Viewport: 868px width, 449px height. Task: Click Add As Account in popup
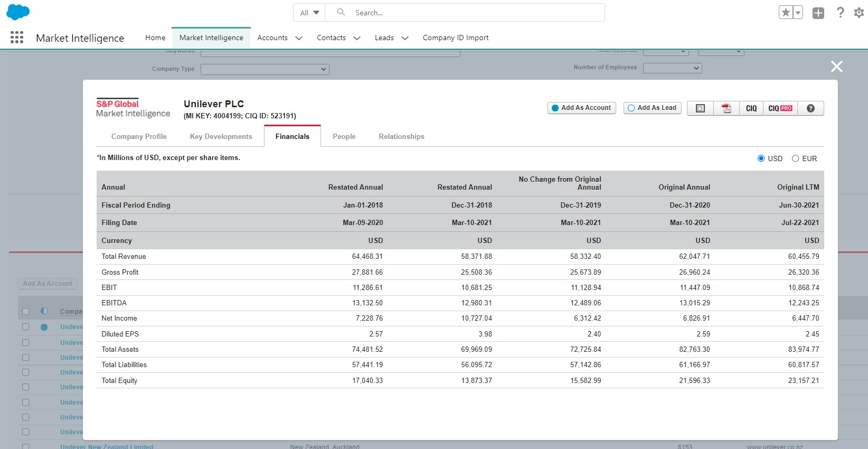581,108
